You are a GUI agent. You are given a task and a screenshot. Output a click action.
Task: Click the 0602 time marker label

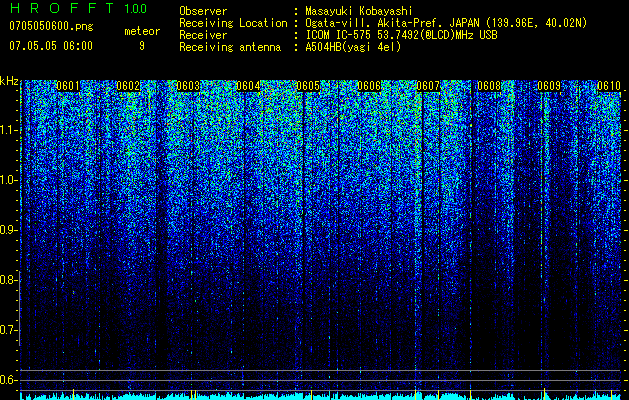(x=128, y=86)
